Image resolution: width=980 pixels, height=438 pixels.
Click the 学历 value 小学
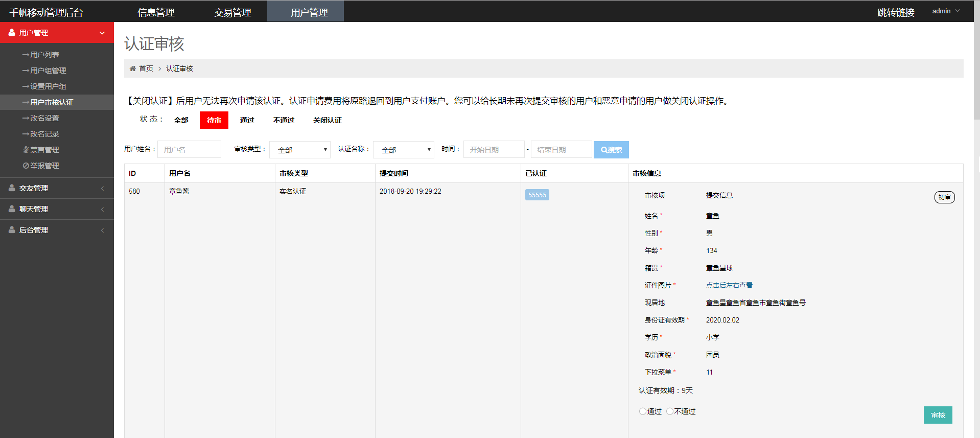tap(713, 337)
